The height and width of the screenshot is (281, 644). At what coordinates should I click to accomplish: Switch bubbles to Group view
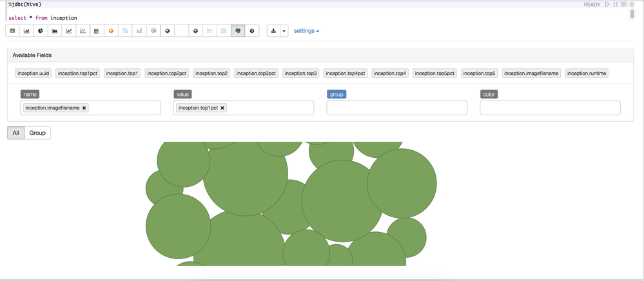click(x=37, y=133)
